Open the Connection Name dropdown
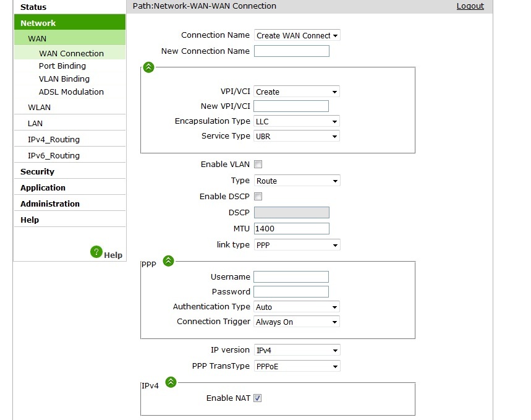Viewport: 531px width, 420px height. click(297, 36)
